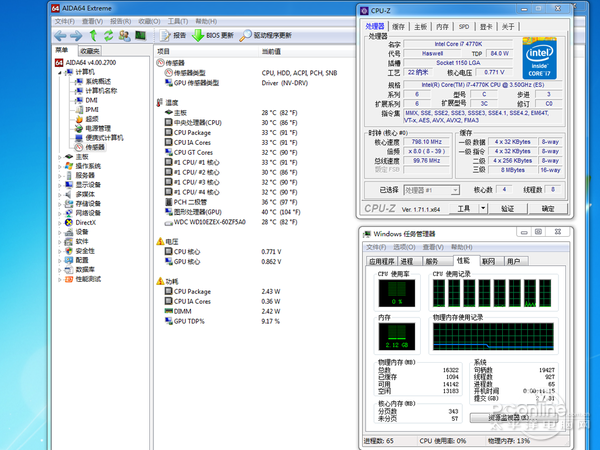Open BIOS 更新 from the toolbar
The image size is (600, 450).
(x=214, y=35)
